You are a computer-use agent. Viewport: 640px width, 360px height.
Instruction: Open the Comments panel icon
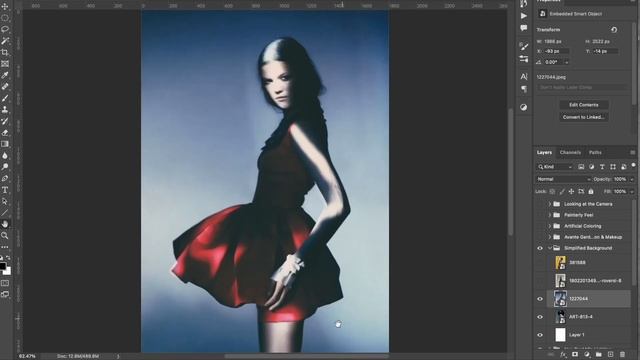524,28
